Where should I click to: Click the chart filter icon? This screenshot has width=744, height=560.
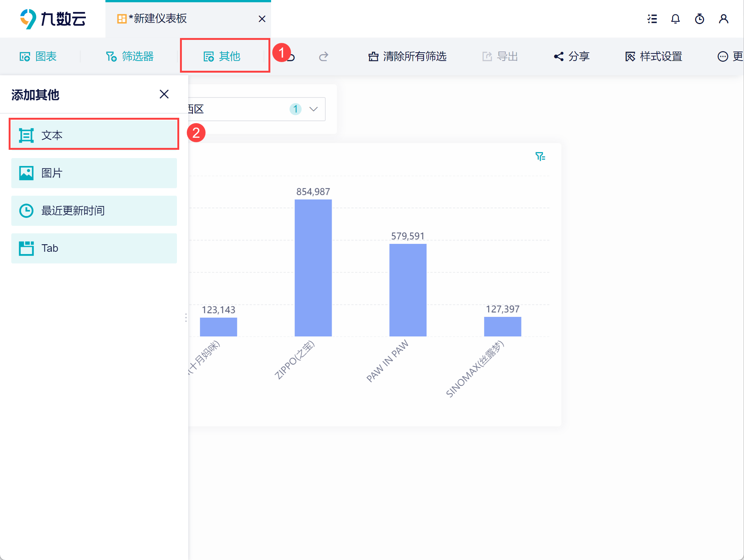pyautogui.click(x=540, y=156)
